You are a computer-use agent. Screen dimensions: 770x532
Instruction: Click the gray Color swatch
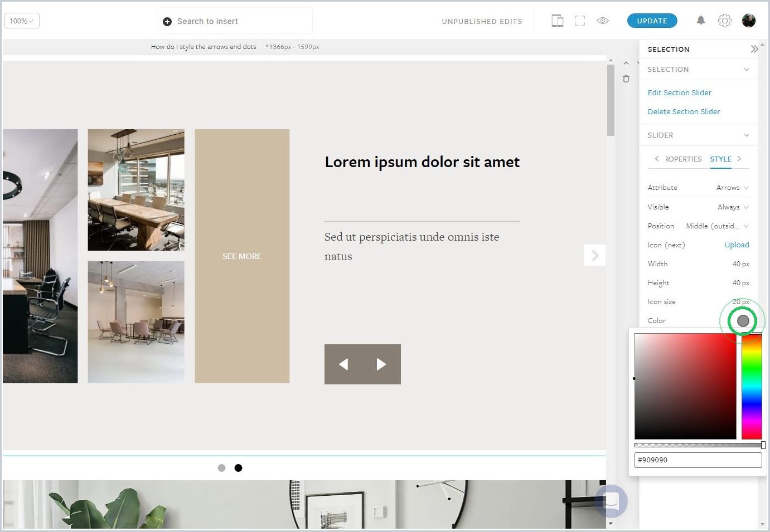click(743, 321)
